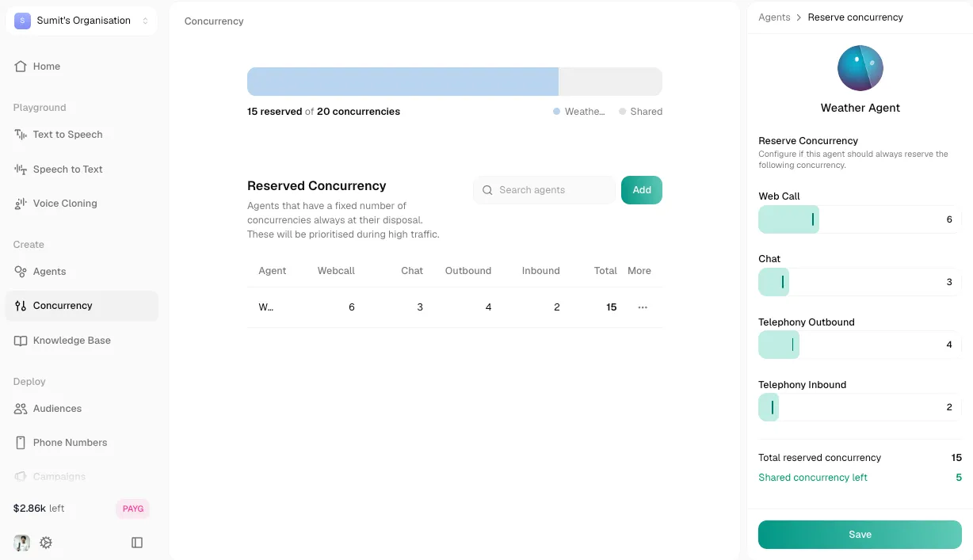
Task: Save the reserve concurrency settings
Action: pyautogui.click(x=860, y=535)
